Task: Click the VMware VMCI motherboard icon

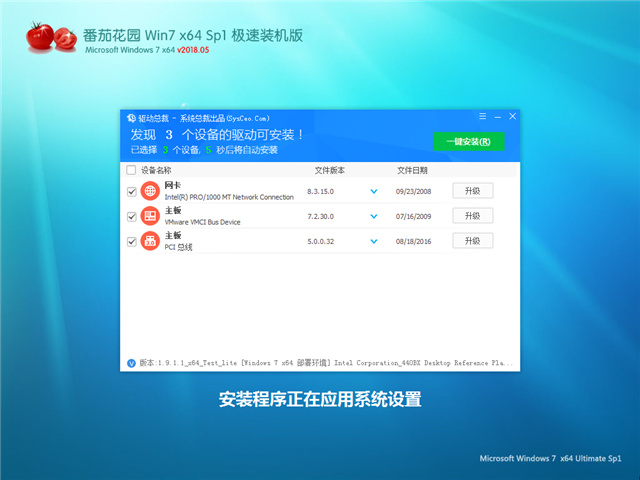Action: 150,216
